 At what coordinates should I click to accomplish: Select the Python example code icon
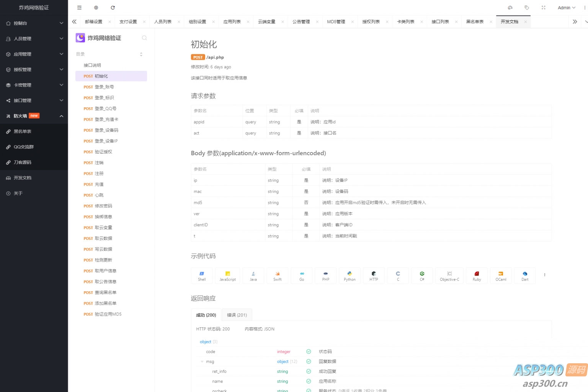pos(350,275)
